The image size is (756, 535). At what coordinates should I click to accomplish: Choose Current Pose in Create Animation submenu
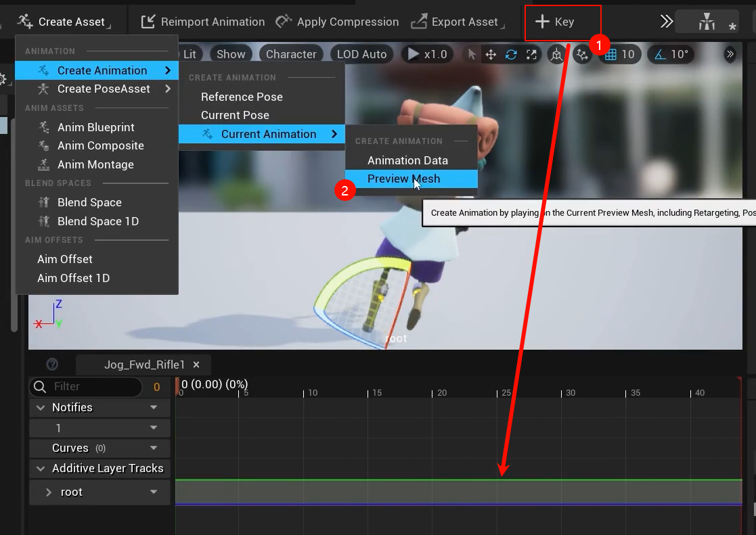click(235, 115)
